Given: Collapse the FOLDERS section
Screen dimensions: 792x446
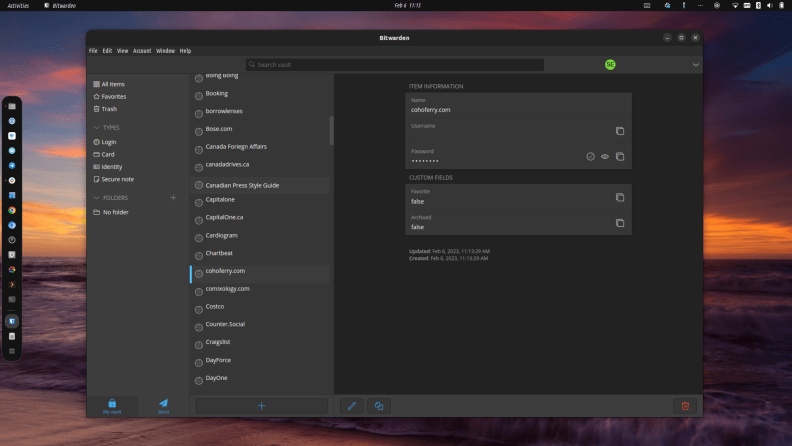Looking at the screenshot, I should point(96,197).
